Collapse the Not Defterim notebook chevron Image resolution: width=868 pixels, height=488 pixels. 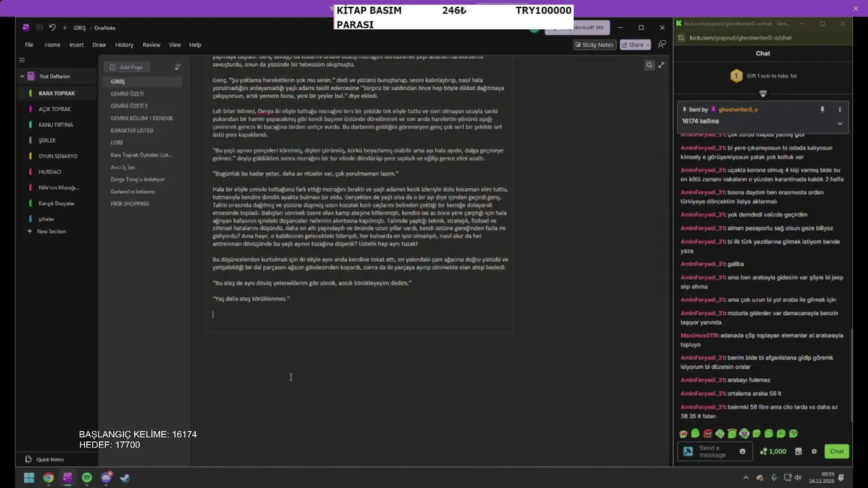22,77
